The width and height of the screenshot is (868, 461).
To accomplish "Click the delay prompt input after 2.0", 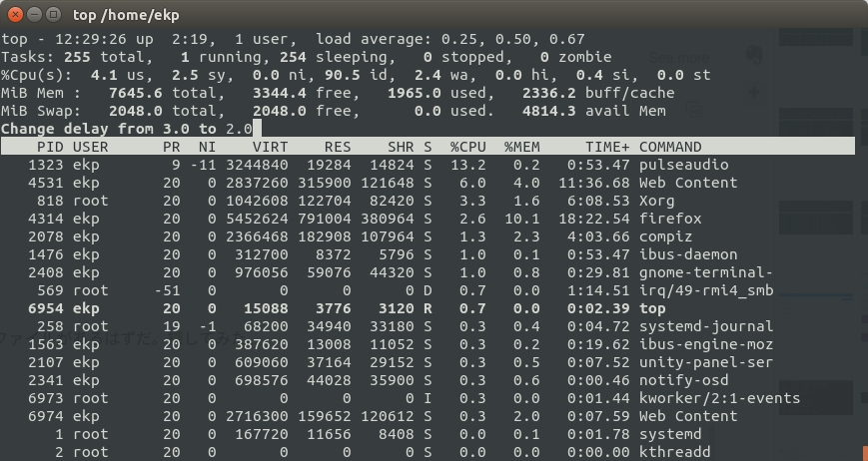I will click(x=258, y=129).
